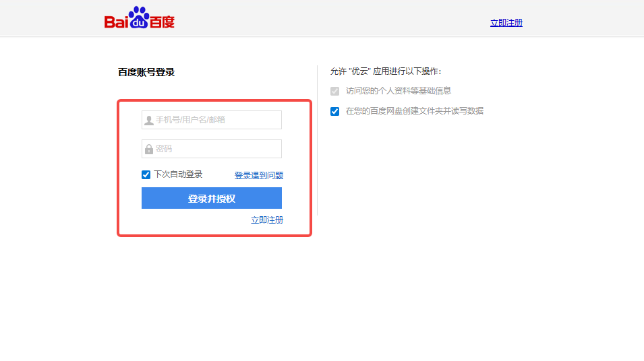This screenshot has width=644, height=361.
Task: Click the red 百度 characters in the logo
Action: click(162, 22)
